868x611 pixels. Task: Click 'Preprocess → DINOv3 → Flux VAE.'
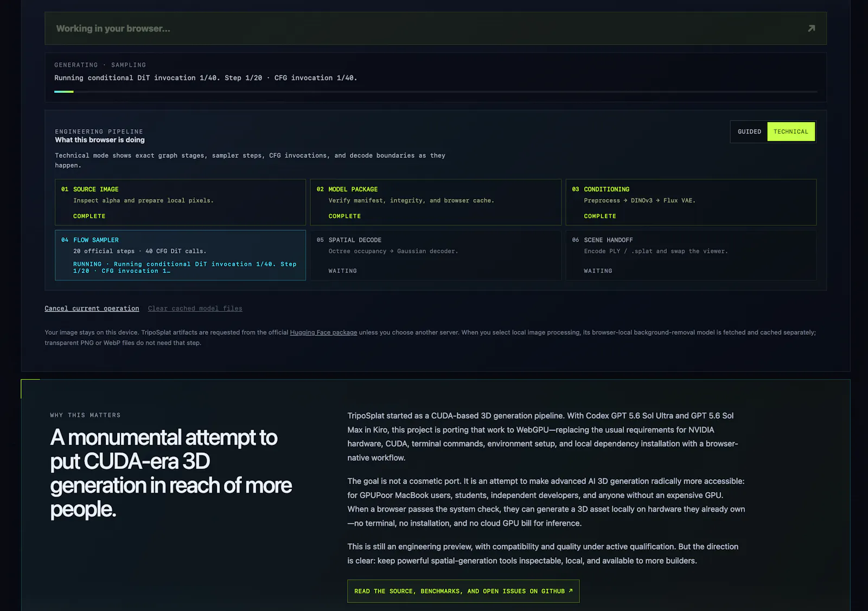tap(640, 200)
